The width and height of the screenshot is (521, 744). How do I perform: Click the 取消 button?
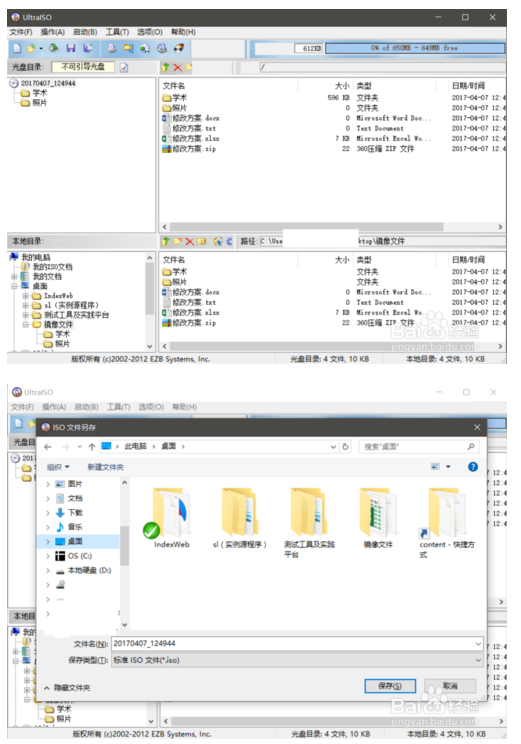coord(450,686)
